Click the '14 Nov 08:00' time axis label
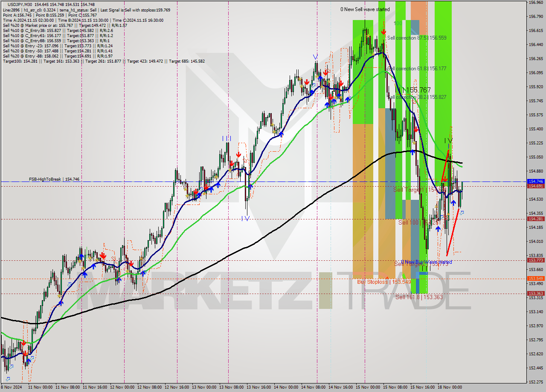Viewport: 546px width, 392px height. point(313,387)
